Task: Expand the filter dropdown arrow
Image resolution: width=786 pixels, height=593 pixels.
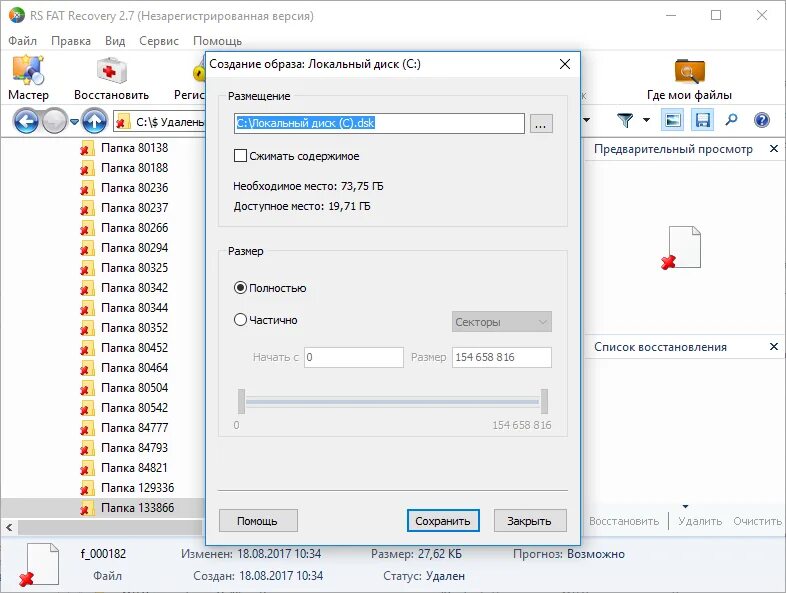Action: tap(646, 120)
